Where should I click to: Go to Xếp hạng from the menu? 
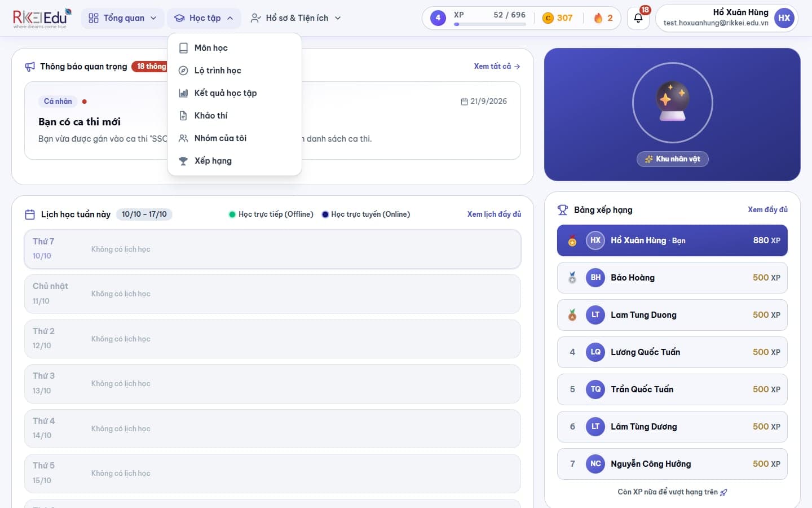coord(235,161)
